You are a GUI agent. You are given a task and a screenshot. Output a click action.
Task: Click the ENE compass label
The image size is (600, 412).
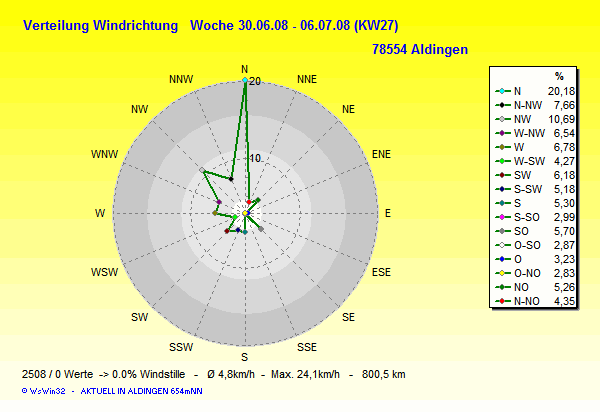pyautogui.click(x=381, y=154)
